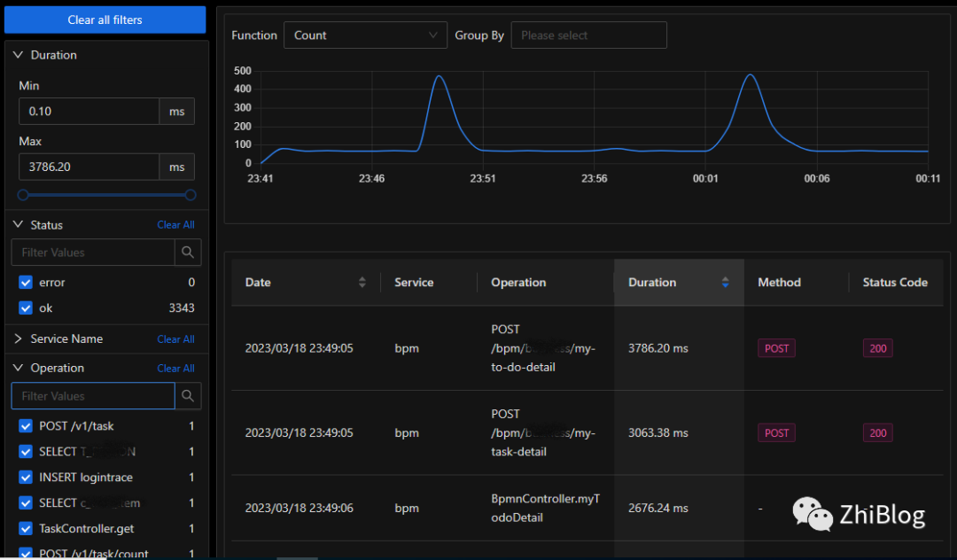The width and height of the screenshot is (957, 560).
Task: Uncheck the SELECT T_ operation checkbox
Action: (26, 451)
